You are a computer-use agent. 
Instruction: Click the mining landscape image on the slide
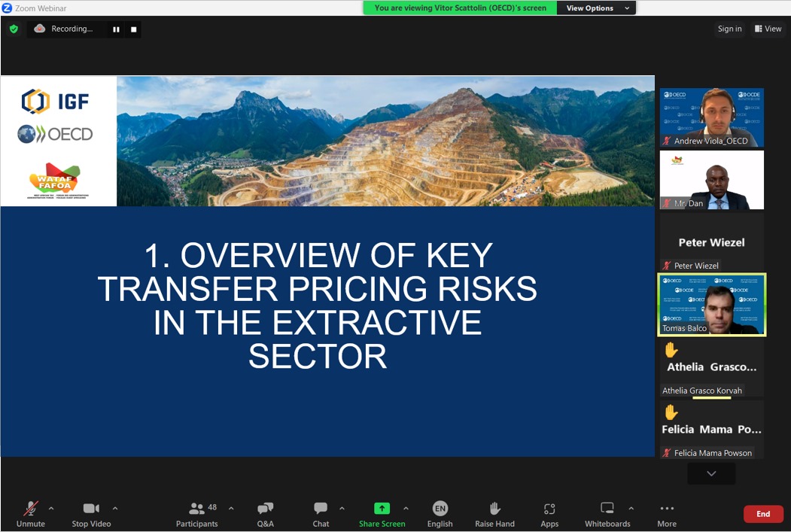coord(386,141)
